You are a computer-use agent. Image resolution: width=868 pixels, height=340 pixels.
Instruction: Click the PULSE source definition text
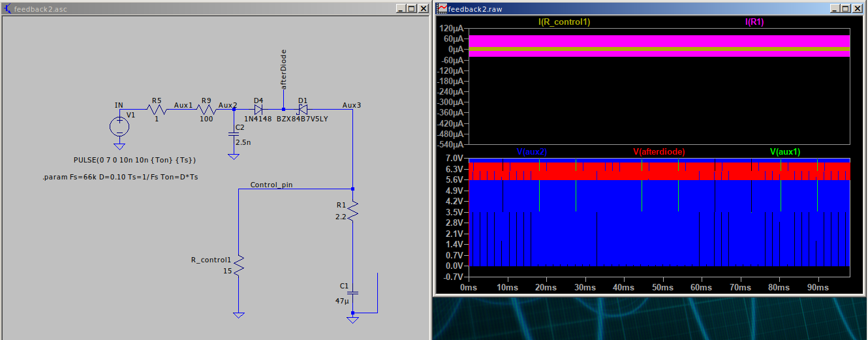click(x=135, y=160)
